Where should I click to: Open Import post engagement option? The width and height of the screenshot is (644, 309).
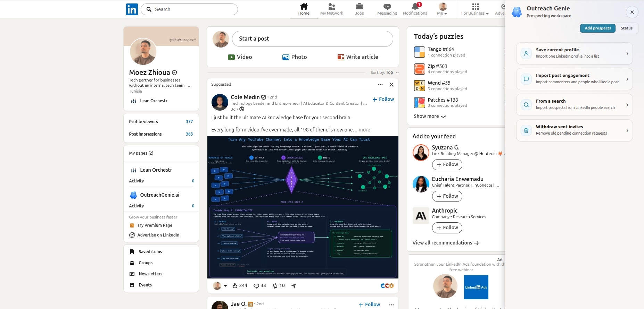[x=574, y=79]
